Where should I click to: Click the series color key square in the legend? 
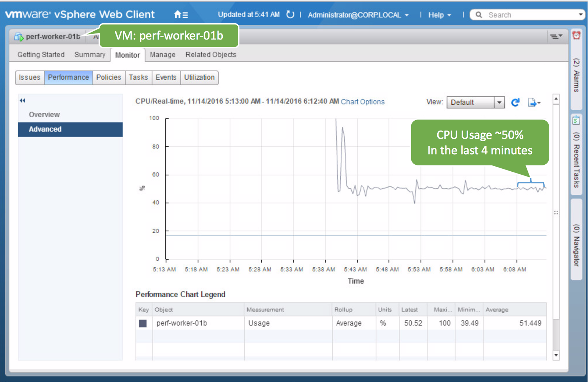pyautogui.click(x=143, y=323)
